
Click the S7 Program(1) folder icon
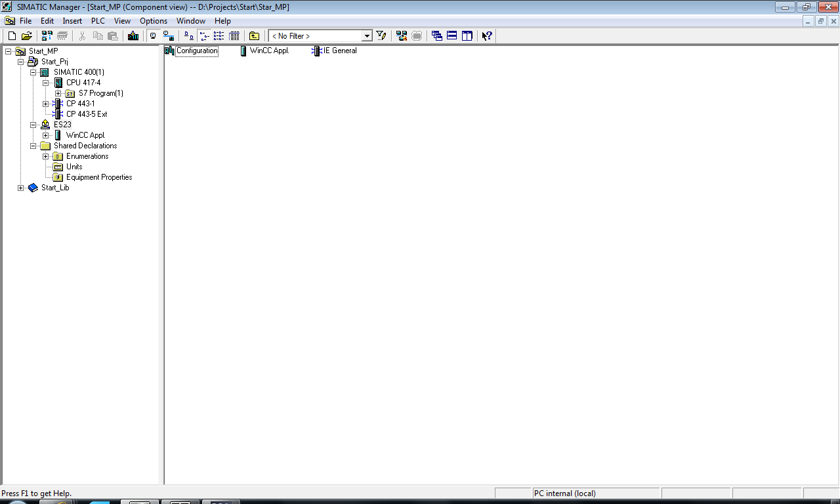click(70, 93)
